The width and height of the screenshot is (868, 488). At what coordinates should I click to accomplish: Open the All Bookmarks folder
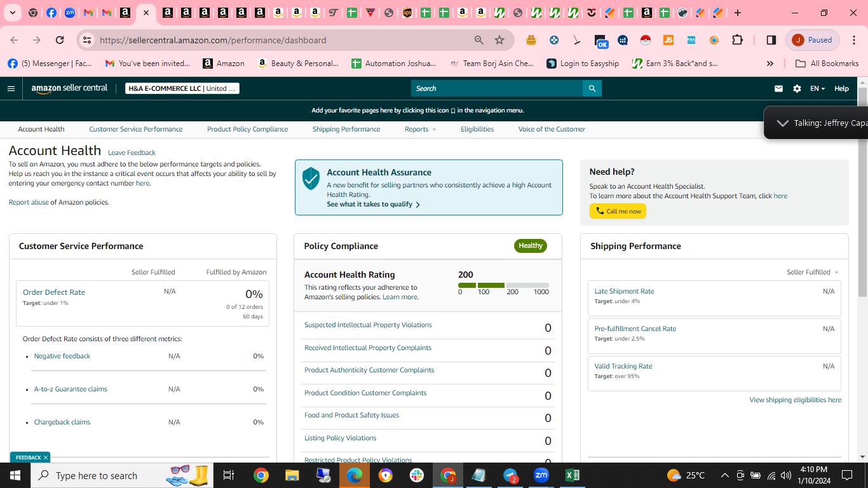coord(827,64)
